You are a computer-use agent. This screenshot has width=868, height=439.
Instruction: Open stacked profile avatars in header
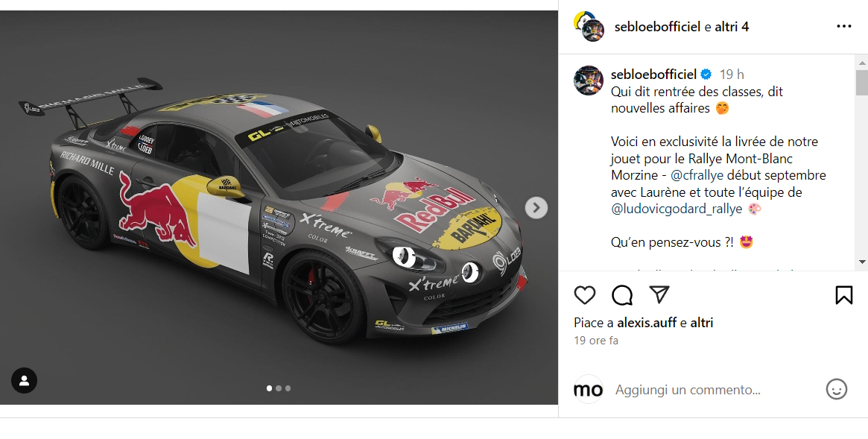pyautogui.click(x=589, y=26)
